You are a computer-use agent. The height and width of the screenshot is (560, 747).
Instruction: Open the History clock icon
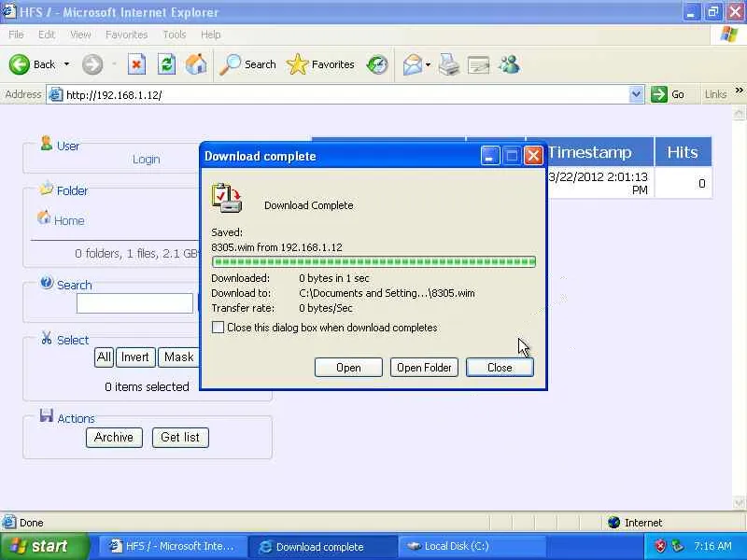point(377,64)
